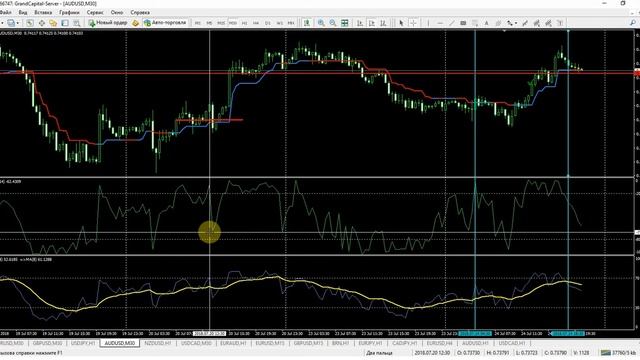Image resolution: width=640 pixels, height=360 pixels.
Task: Switch chart to M15 timeframe
Action: [x=221, y=23]
